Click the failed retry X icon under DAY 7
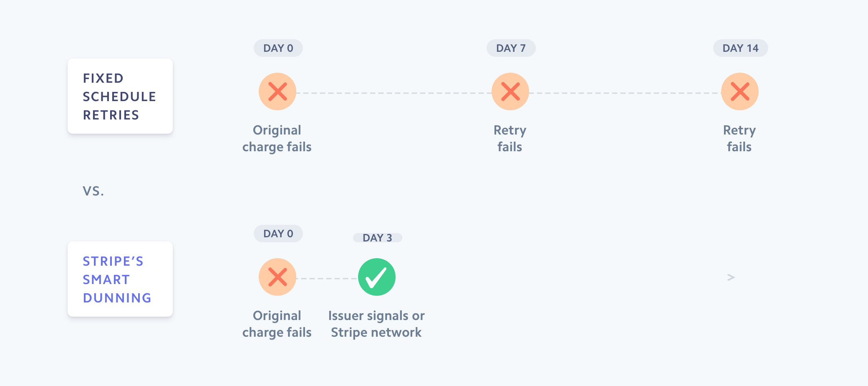The image size is (868, 386). 510,91
